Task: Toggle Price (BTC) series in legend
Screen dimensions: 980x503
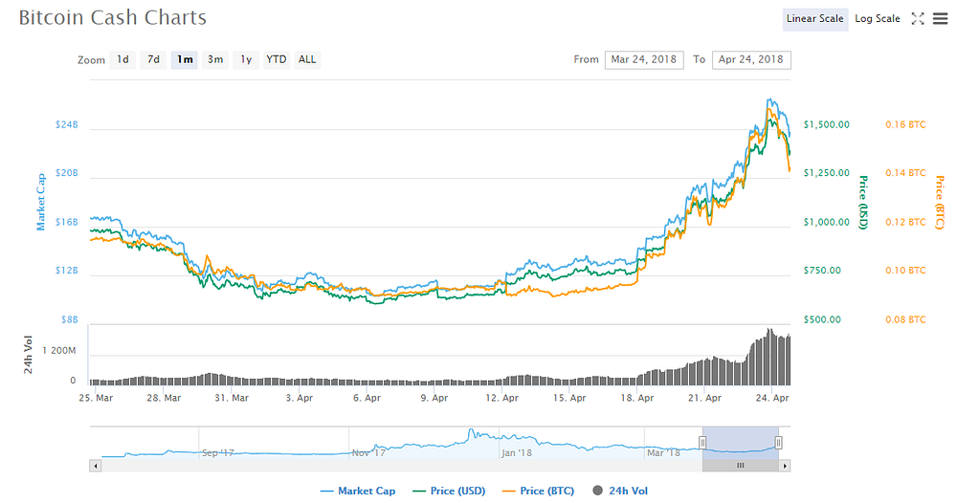Action: tap(538, 492)
